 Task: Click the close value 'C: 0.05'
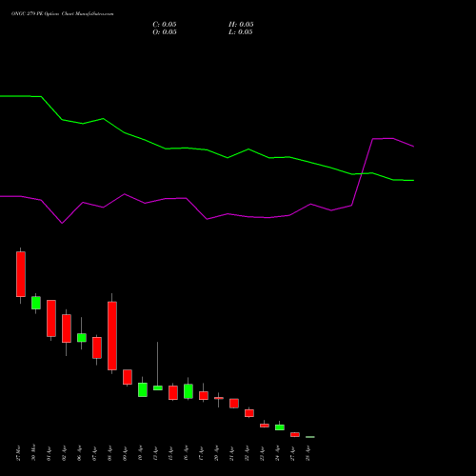[165, 25]
